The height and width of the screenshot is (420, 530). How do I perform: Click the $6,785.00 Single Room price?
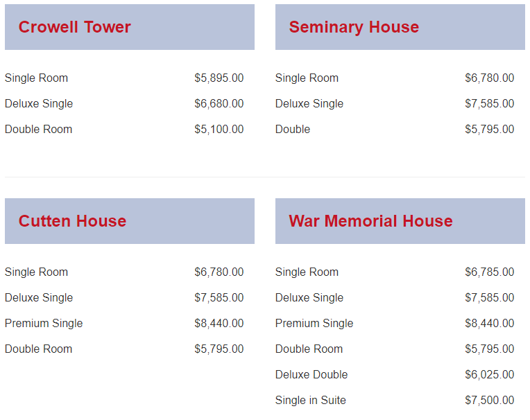coord(489,272)
